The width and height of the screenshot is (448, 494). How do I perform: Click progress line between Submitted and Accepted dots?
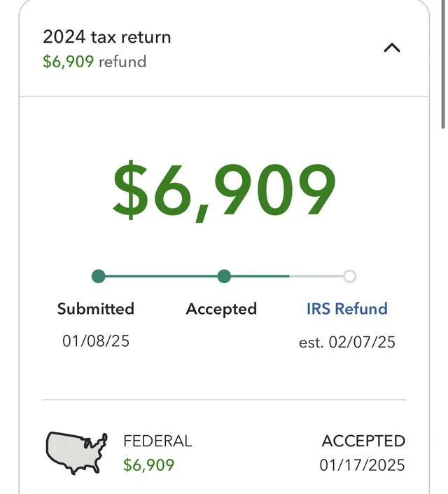tap(161, 276)
